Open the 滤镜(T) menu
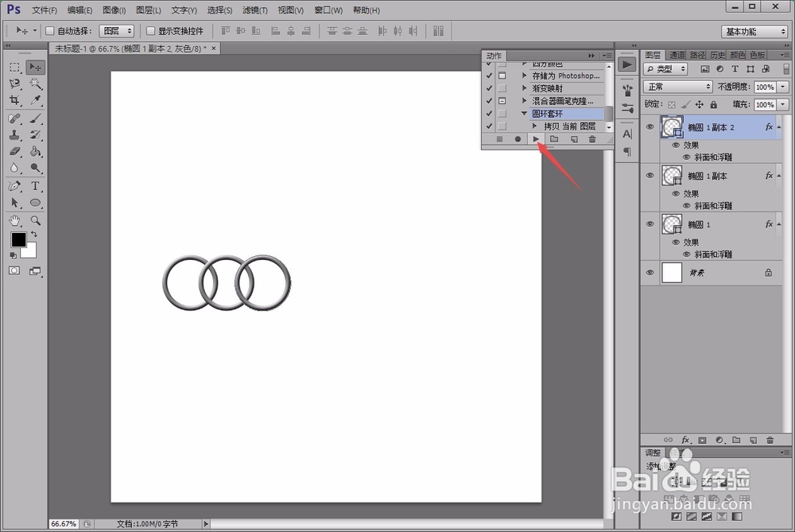The width and height of the screenshot is (795, 532). click(255, 10)
